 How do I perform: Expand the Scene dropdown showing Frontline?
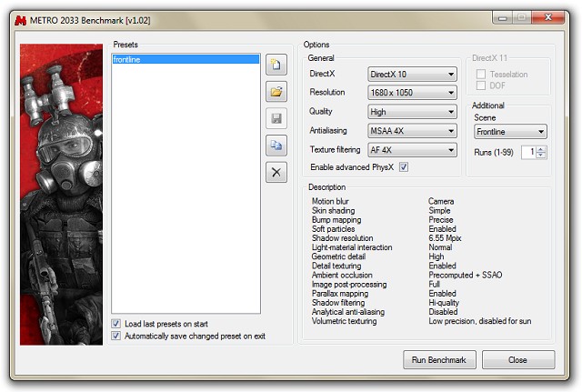click(x=509, y=132)
